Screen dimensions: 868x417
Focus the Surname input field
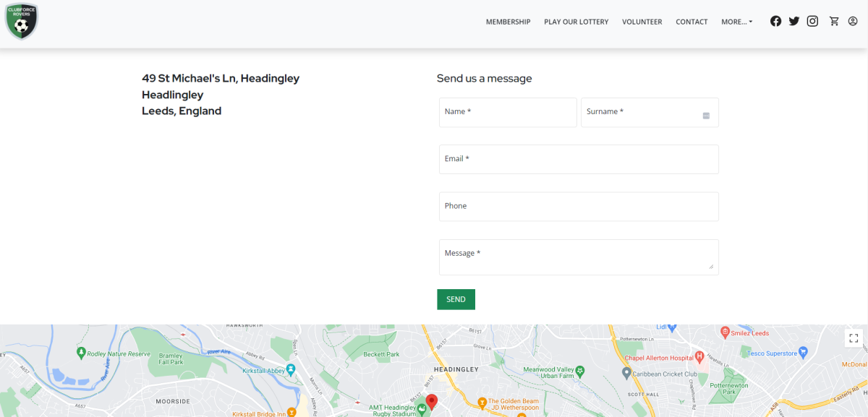click(650, 112)
